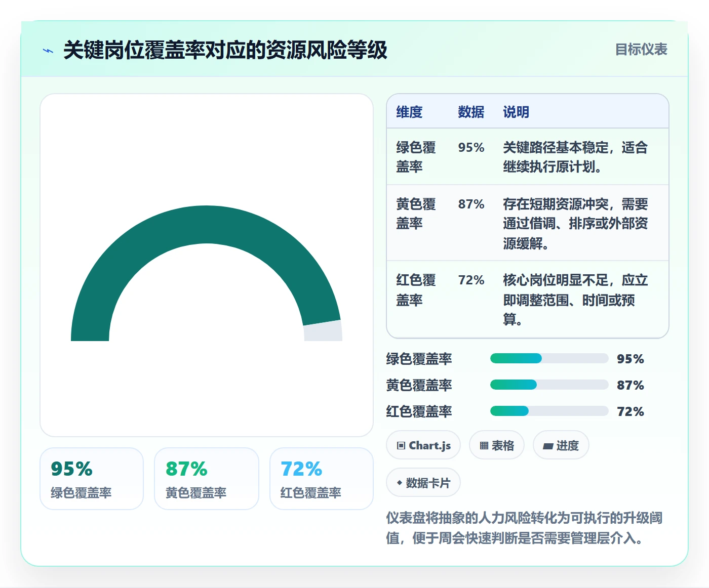Select the 表格 chip

497,445
